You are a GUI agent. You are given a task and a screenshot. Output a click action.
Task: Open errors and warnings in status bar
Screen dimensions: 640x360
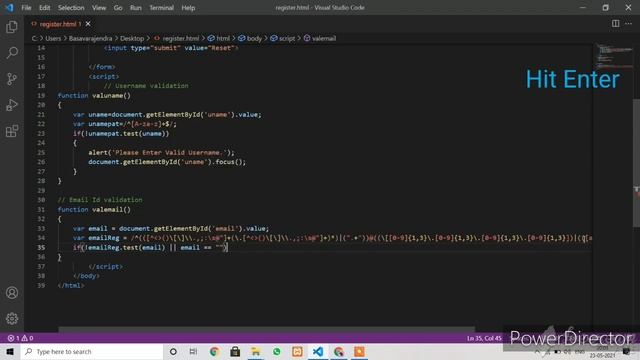click(x=20, y=338)
